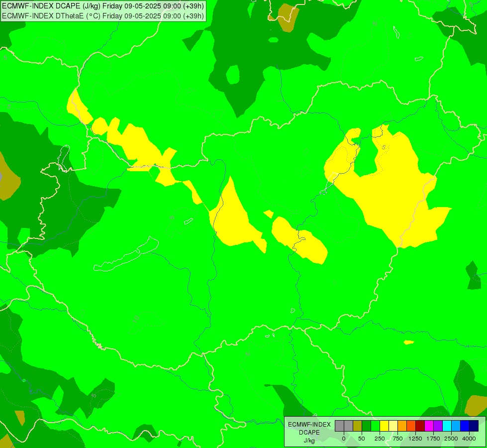487x448 pixels.
Task: Select the dark green legend swatch
Action: tap(367, 426)
